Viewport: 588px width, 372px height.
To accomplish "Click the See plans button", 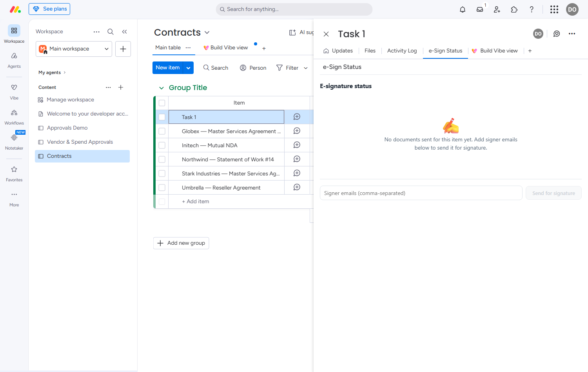I will point(49,9).
